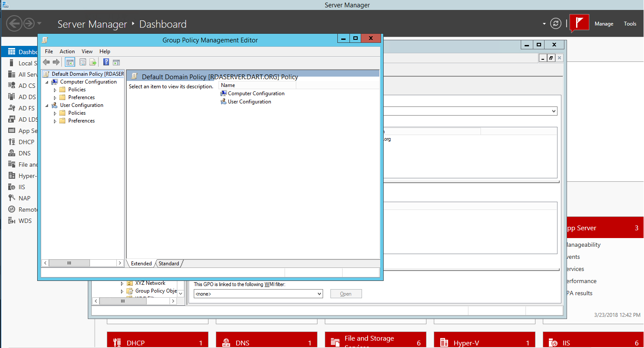This screenshot has width=644, height=348.
Task: Open Hyper-V in Server Manager sidebar
Action: [22, 176]
